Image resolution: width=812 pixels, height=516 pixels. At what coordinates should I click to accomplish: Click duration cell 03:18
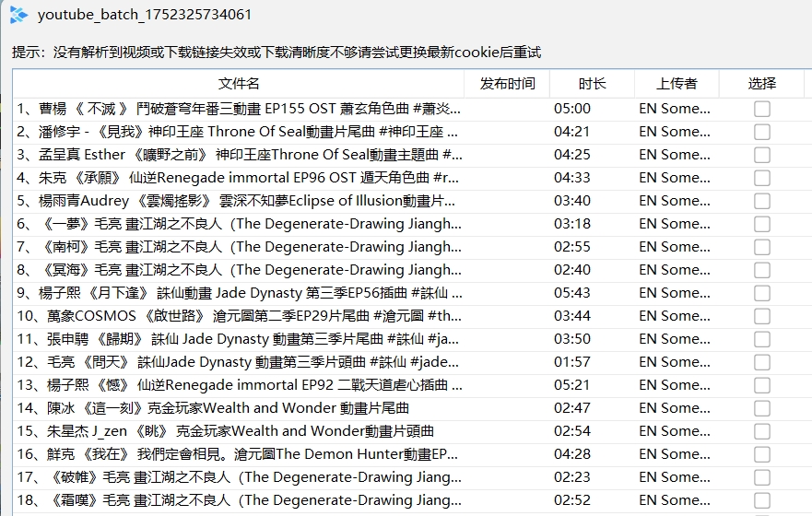tap(571, 224)
